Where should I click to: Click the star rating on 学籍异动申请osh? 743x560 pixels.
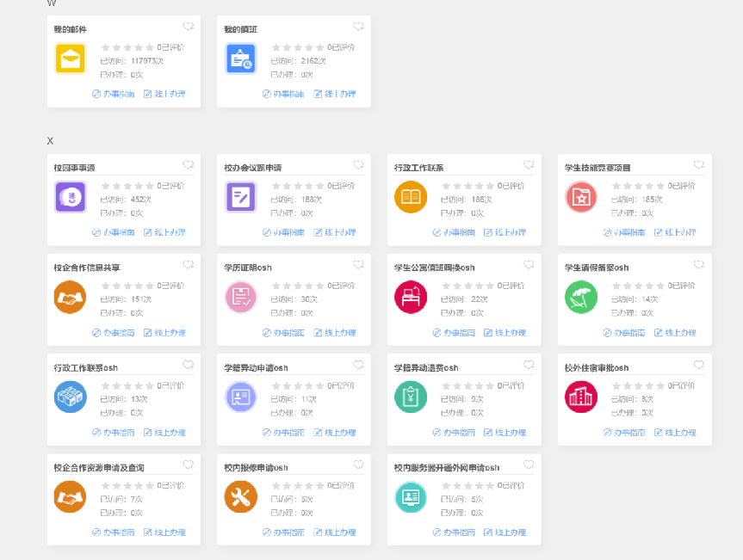[x=298, y=386]
